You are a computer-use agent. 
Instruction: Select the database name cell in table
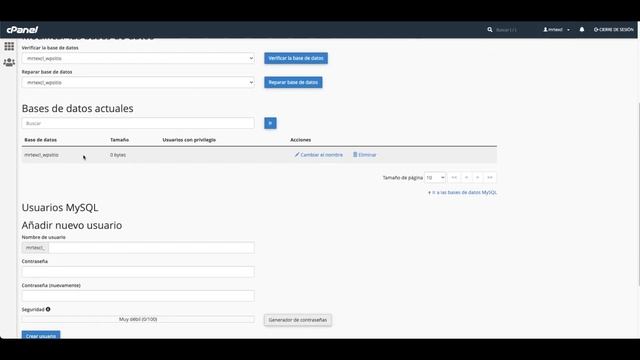click(42, 155)
